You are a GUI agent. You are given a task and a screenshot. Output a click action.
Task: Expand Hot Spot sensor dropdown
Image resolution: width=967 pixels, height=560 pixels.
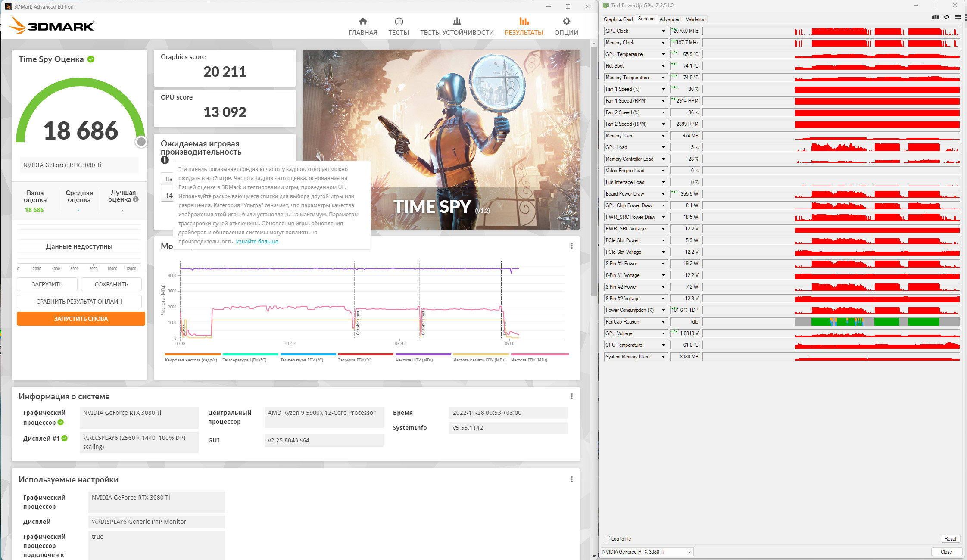point(663,66)
